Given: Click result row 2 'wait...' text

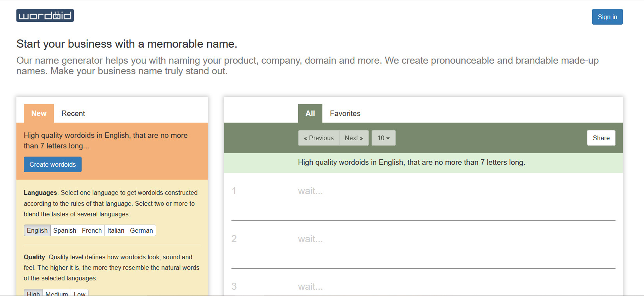Looking at the screenshot, I should tap(310, 239).
